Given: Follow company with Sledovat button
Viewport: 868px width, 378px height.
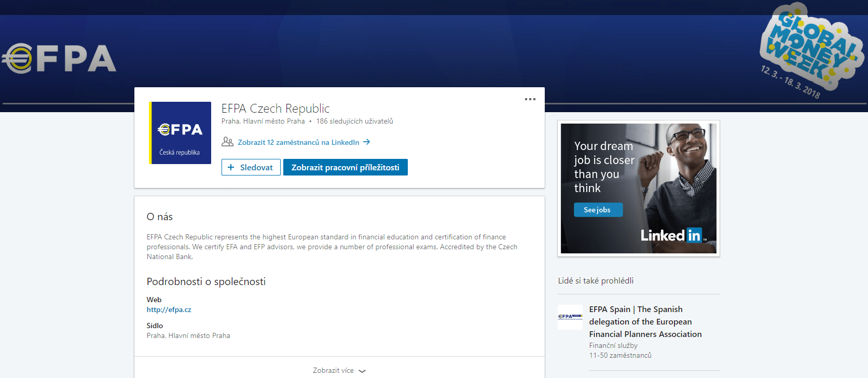Looking at the screenshot, I should point(251,167).
